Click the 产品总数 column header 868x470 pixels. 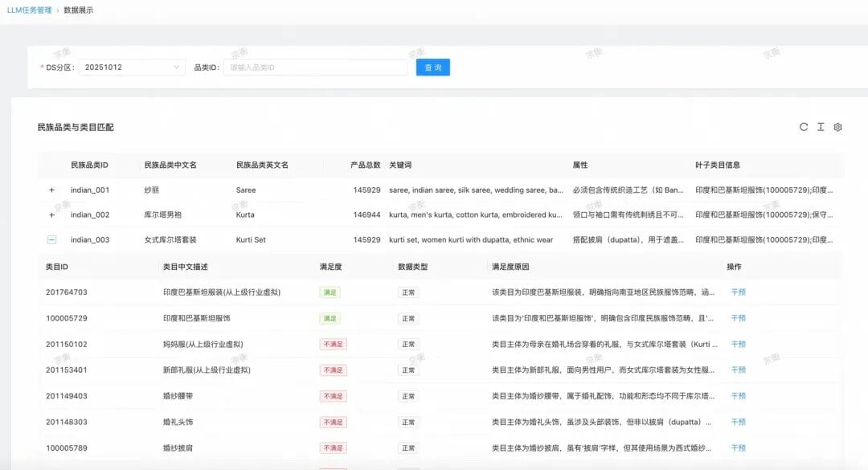(366, 165)
